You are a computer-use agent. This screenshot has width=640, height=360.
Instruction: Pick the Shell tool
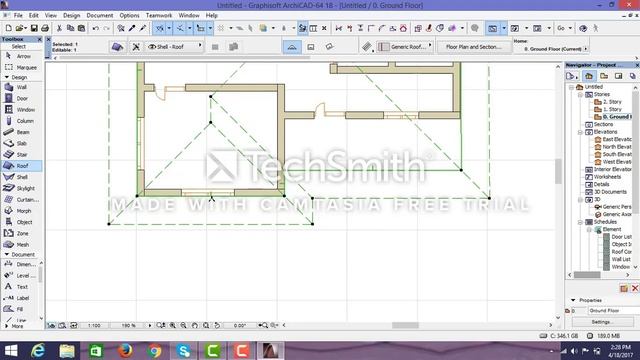point(16,177)
